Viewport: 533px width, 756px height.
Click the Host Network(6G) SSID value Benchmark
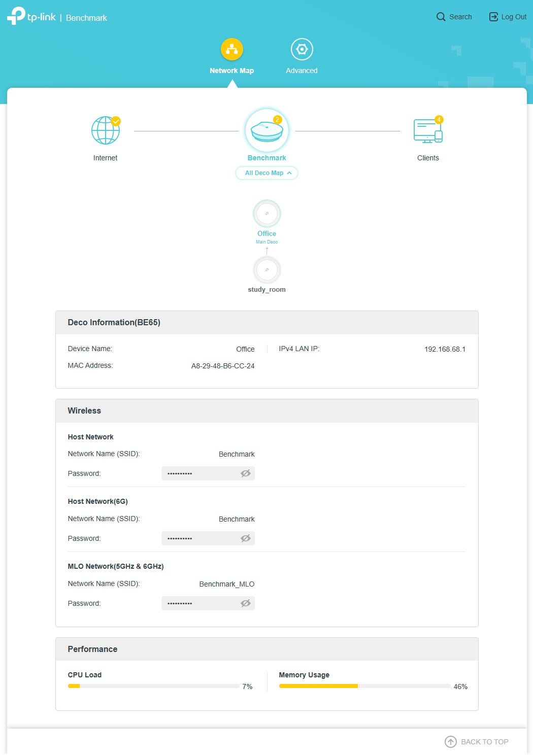pos(237,519)
